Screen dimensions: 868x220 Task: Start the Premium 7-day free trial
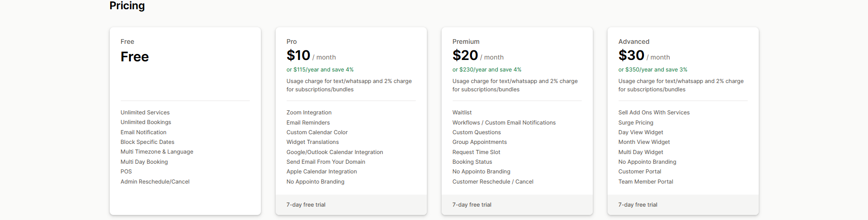[472, 205]
